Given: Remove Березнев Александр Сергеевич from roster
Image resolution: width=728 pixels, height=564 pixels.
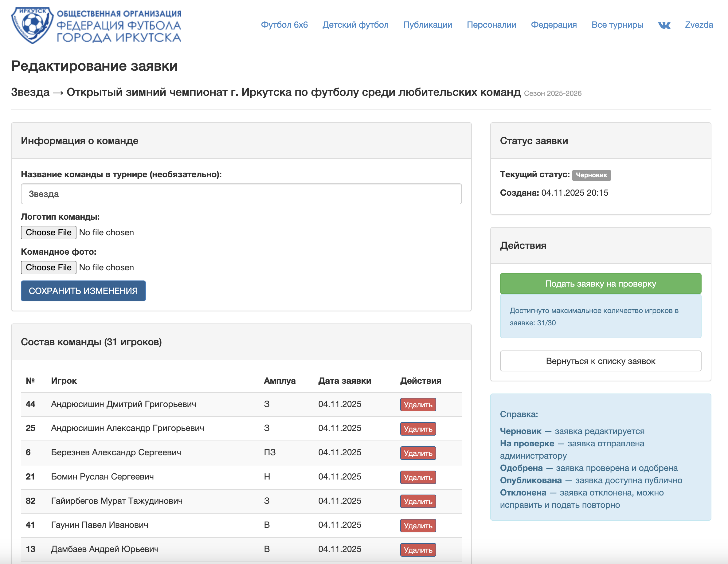Looking at the screenshot, I should click(418, 453).
